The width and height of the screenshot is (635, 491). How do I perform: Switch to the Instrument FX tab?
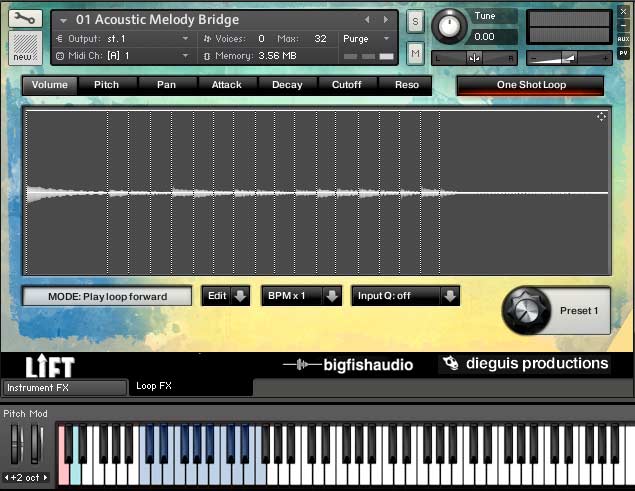pyautogui.click(x=65, y=388)
